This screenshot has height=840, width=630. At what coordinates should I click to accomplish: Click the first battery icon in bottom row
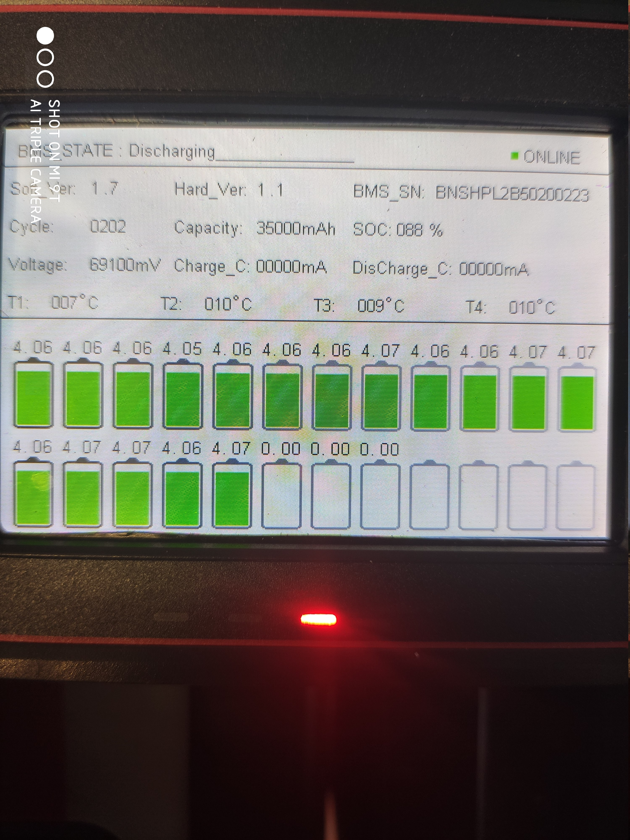33,494
